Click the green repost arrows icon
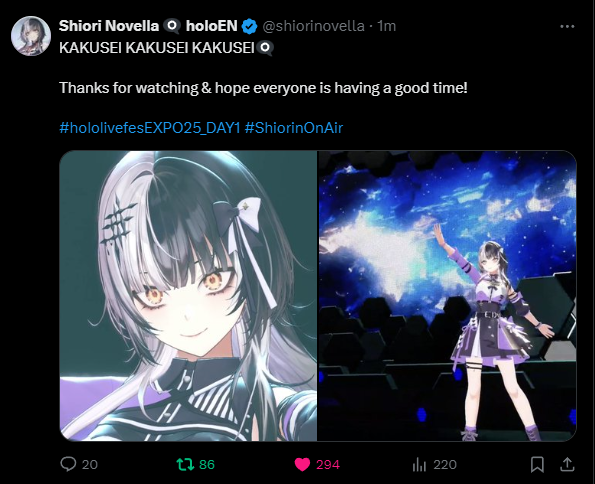This screenshot has height=484, width=595. point(185,464)
